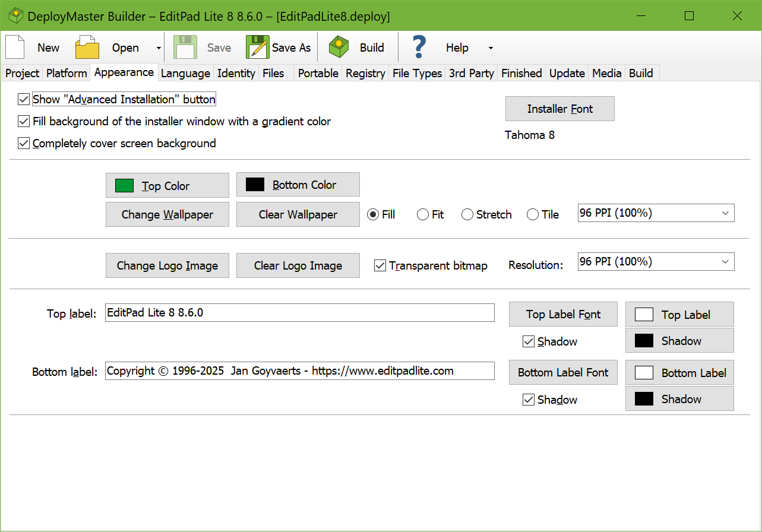Open the File Types tab
Image resolution: width=762 pixels, height=532 pixels.
[418, 73]
